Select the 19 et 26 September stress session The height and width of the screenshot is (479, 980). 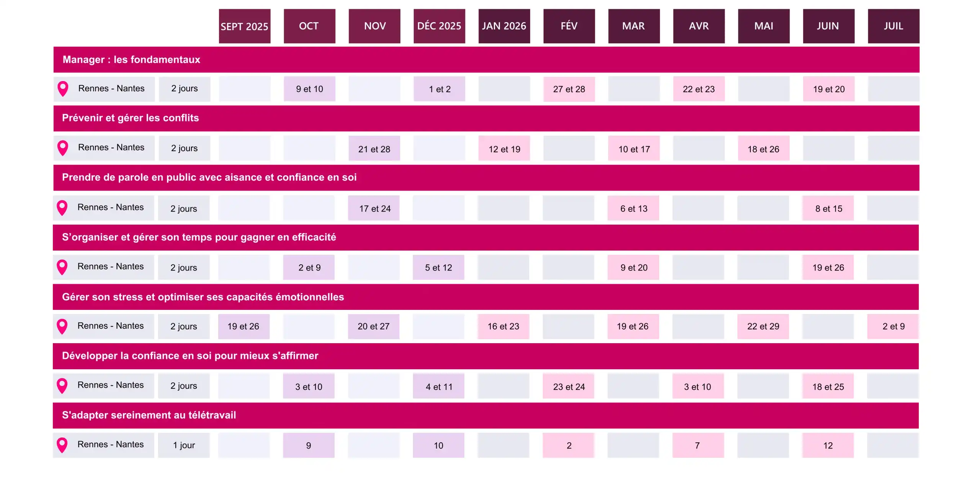click(243, 326)
